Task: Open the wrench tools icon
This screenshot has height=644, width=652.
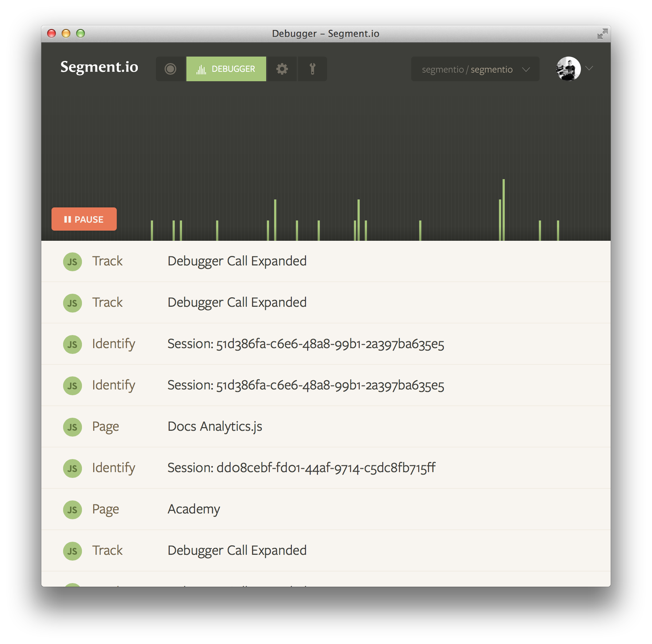Action: pos(312,69)
